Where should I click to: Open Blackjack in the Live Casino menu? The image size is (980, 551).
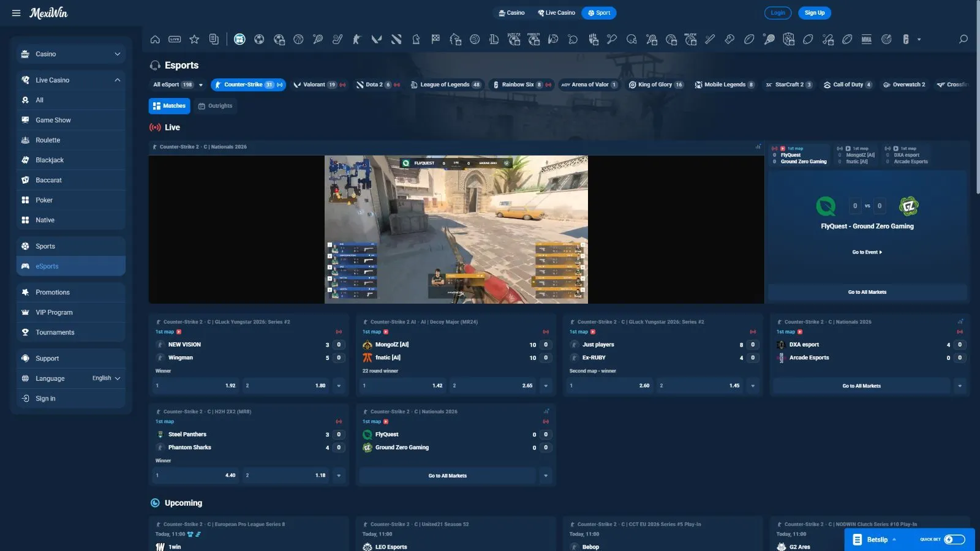[x=71, y=160]
